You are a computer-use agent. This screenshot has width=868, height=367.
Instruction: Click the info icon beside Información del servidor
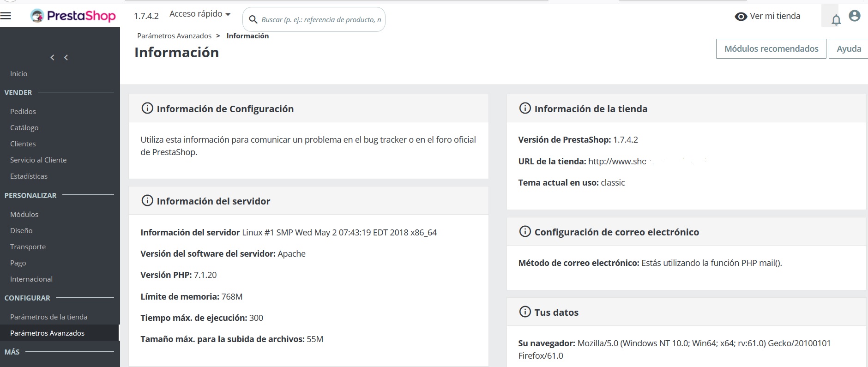(x=147, y=201)
